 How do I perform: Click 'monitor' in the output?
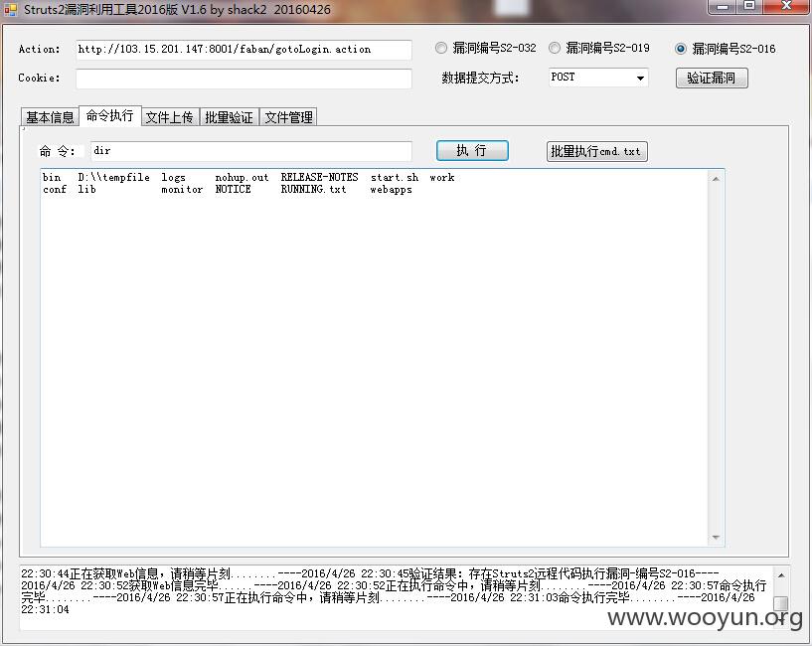(x=182, y=190)
